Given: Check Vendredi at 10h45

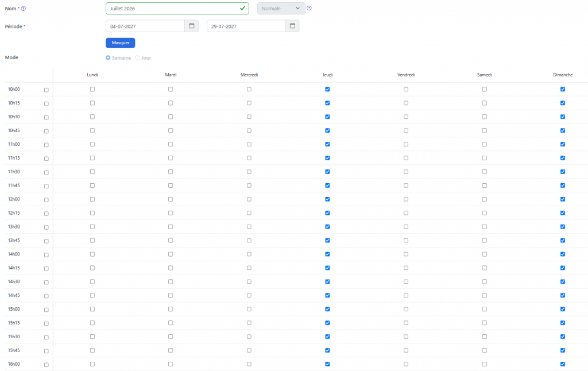Looking at the screenshot, I should (406, 130).
